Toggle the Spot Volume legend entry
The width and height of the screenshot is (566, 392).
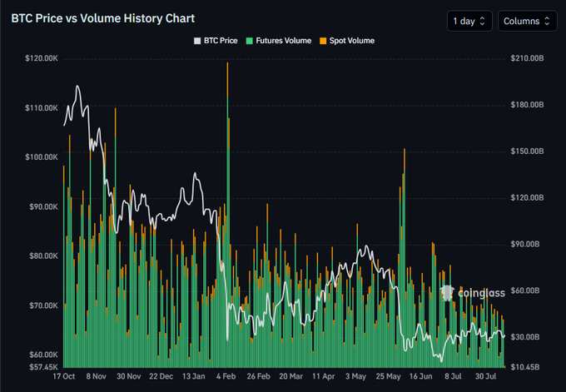pyautogui.click(x=347, y=41)
